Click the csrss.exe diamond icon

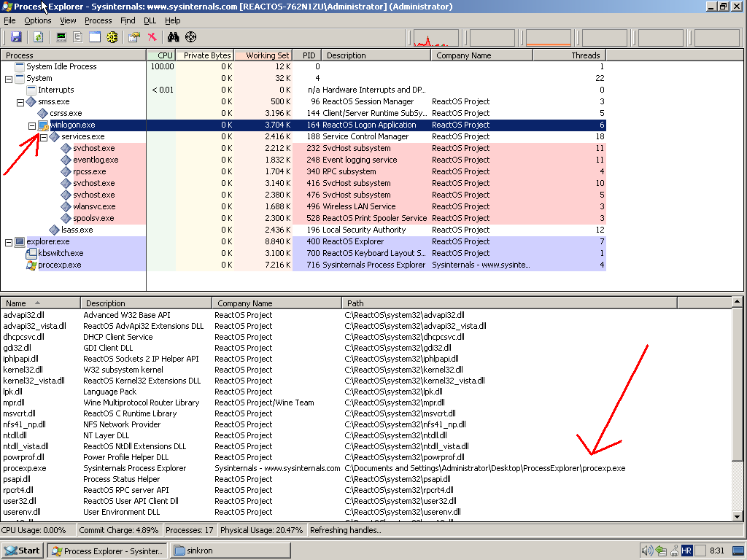pos(43,113)
